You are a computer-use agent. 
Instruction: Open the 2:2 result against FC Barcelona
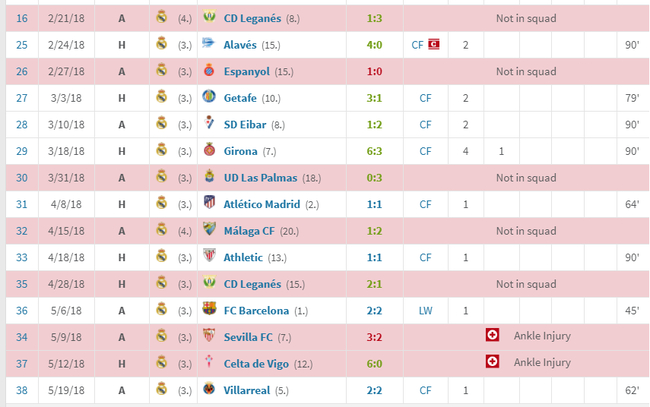click(372, 310)
